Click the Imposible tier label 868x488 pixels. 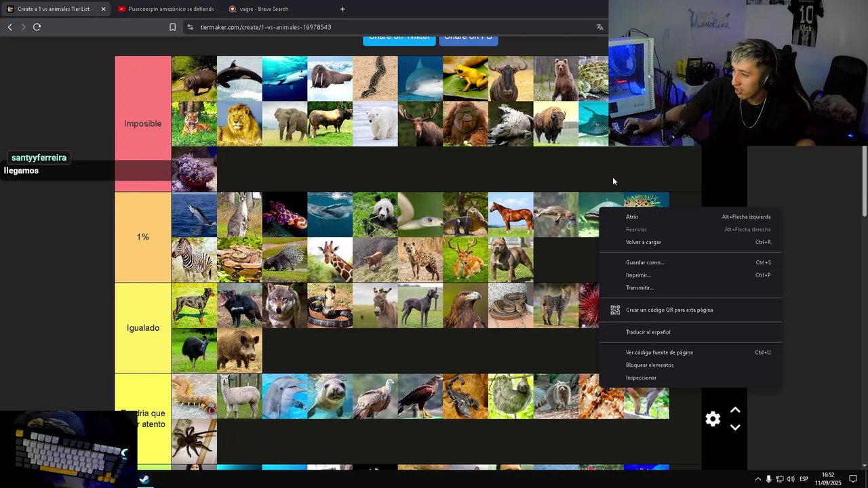click(143, 123)
